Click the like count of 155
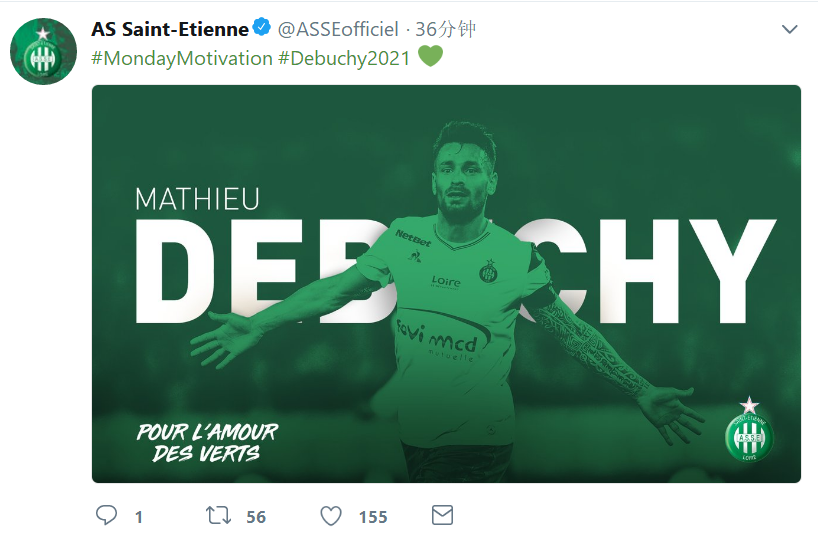The width and height of the screenshot is (818, 548). coord(373,517)
